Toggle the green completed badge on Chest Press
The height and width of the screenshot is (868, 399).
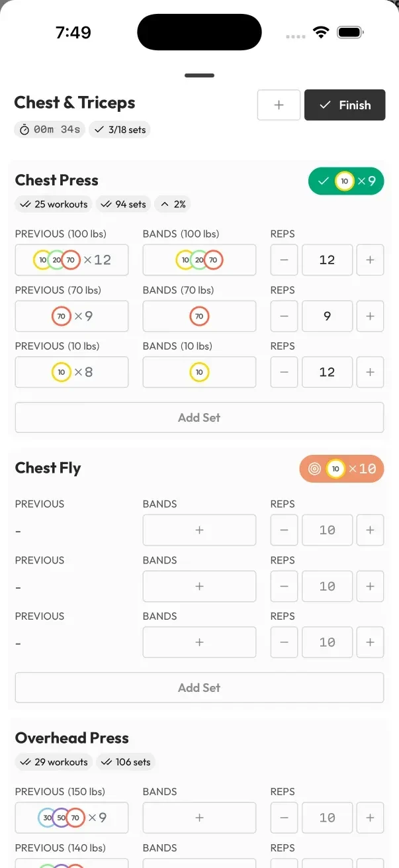pyautogui.click(x=346, y=181)
